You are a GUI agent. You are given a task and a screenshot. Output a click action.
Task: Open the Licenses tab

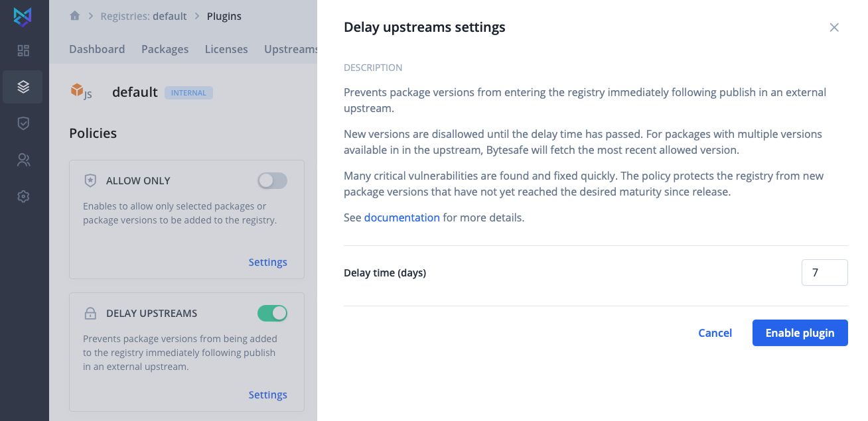click(226, 49)
